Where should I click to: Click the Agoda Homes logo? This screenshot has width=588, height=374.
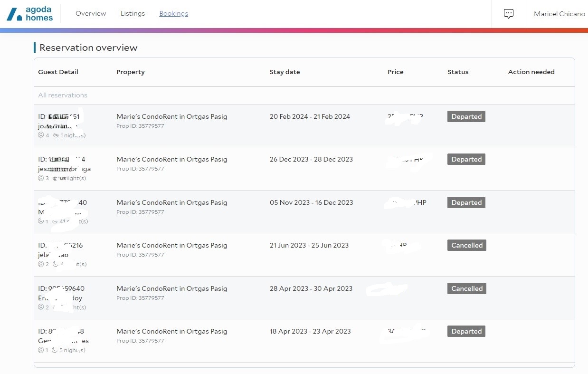[x=29, y=14]
